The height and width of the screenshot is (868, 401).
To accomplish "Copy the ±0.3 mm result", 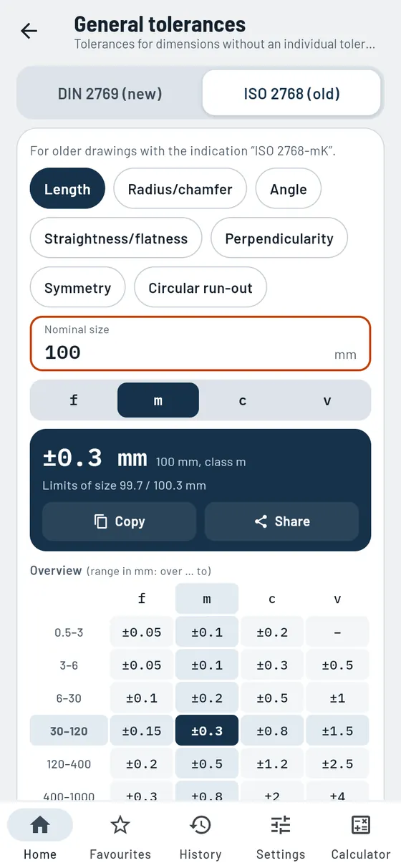I will coord(119,521).
